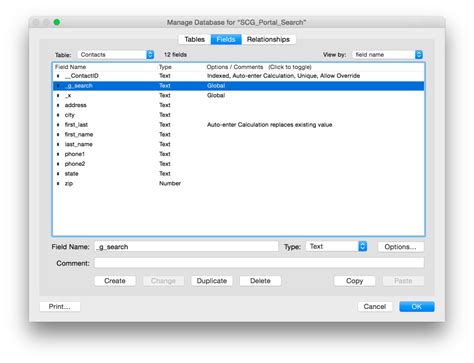
Task: Confirm changes with the OK button
Action: [x=417, y=306]
